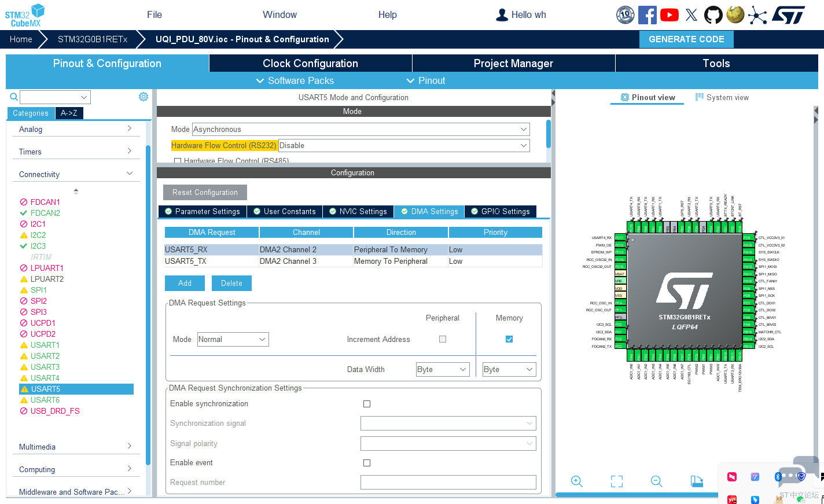The image size is (824, 504).
Task: Check the Enable event box
Action: coord(367,463)
